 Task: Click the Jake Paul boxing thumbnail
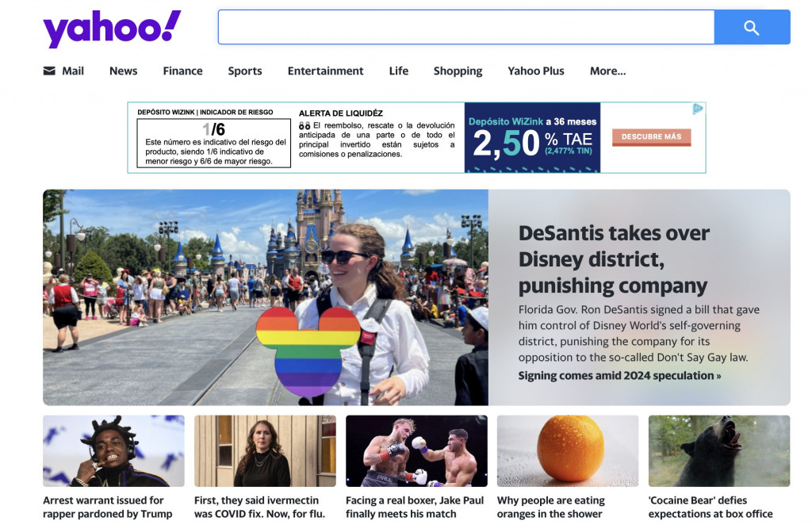(416, 450)
